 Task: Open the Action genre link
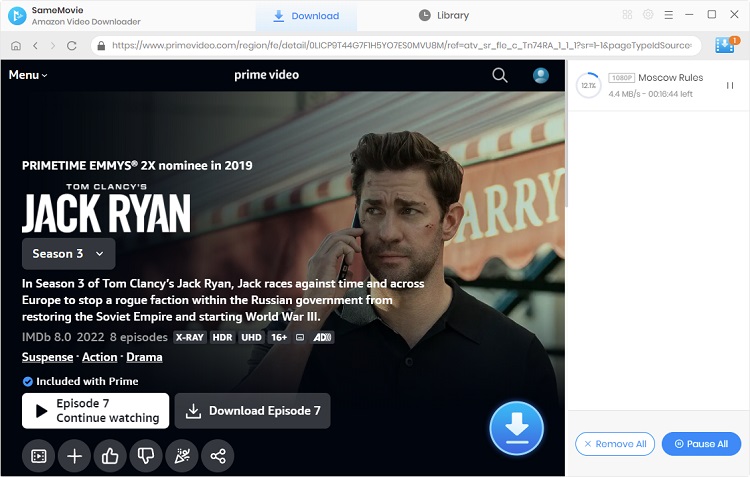point(99,357)
